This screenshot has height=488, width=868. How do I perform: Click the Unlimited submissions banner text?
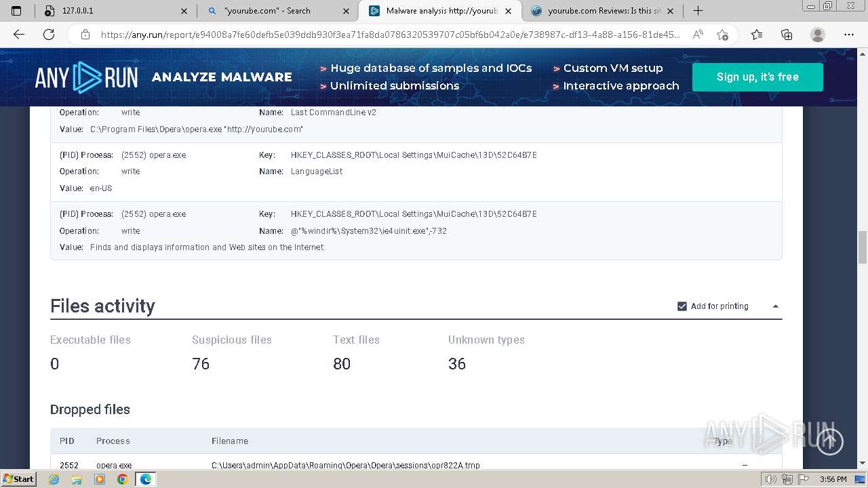click(x=395, y=86)
